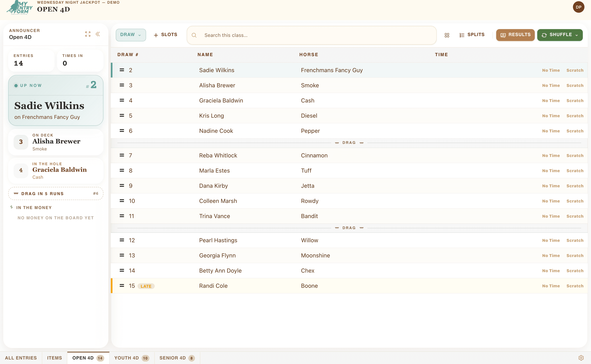Switch to grid view icon
This screenshot has height=364, width=591.
pos(447,35)
